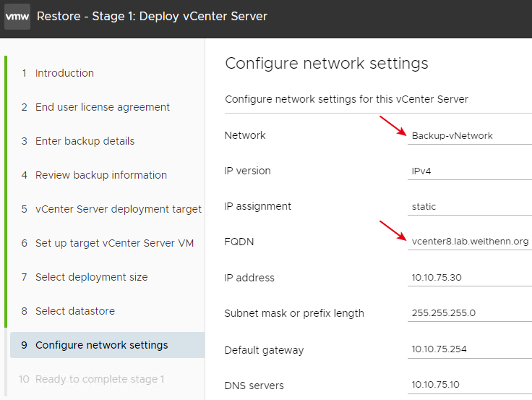This screenshot has width=532, height=400.
Task: Open step 8 Select datastore
Action: coord(68,311)
